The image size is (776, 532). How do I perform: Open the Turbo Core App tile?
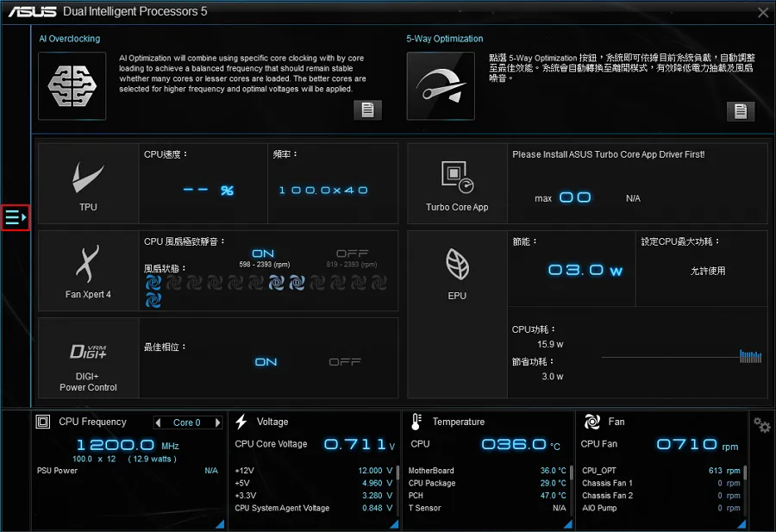pyautogui.click(x=457, y=184)
